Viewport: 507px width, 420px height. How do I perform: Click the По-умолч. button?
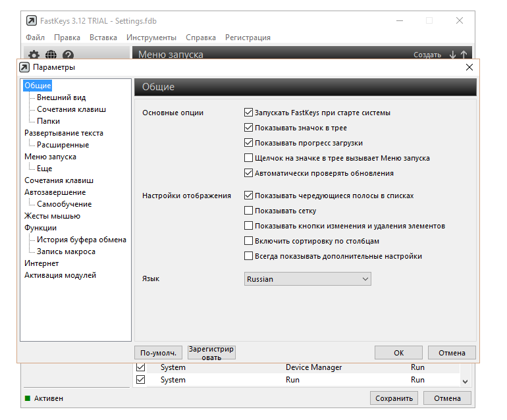pos(159,353)
